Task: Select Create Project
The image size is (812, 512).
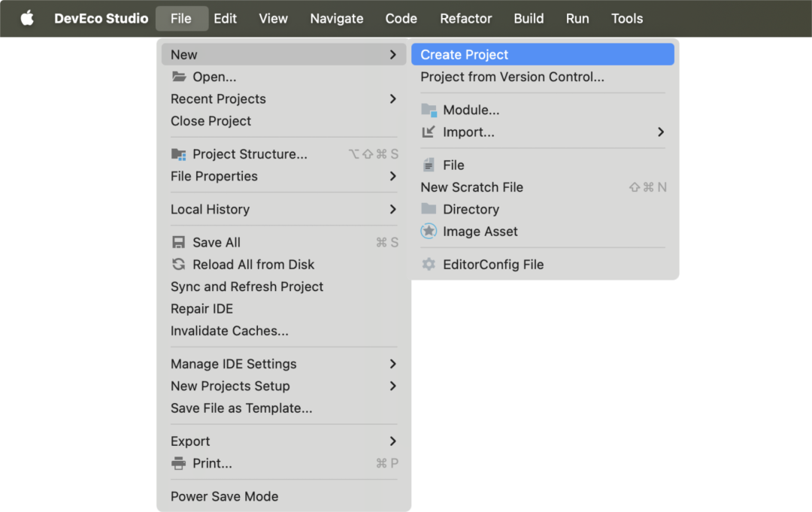Action: click(543, 54)
